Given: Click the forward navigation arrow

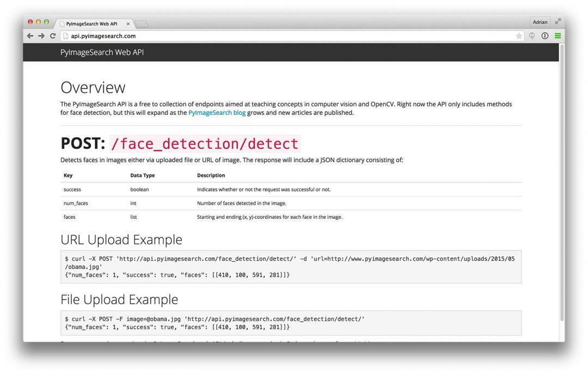Looking at the screenshot, I should click(x=41, y=35).
